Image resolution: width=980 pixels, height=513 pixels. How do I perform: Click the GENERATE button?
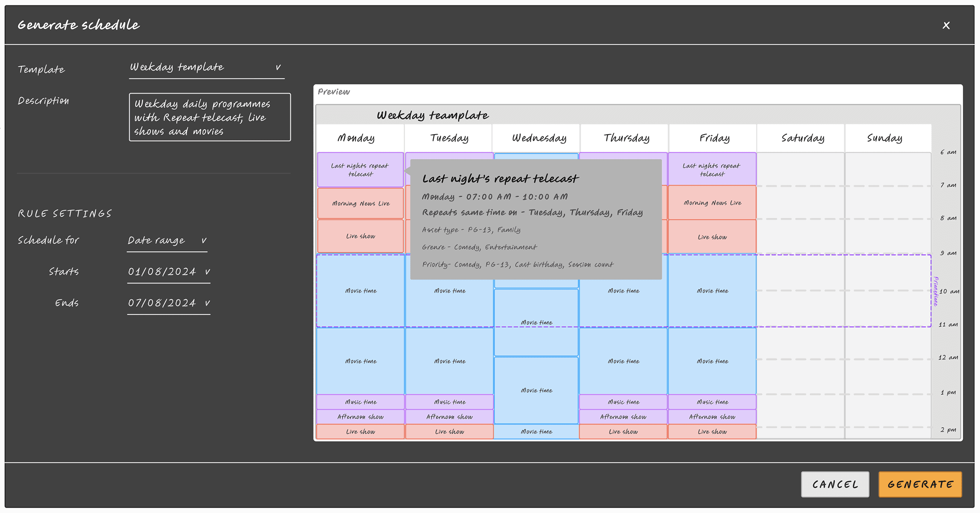coord(920,484)
